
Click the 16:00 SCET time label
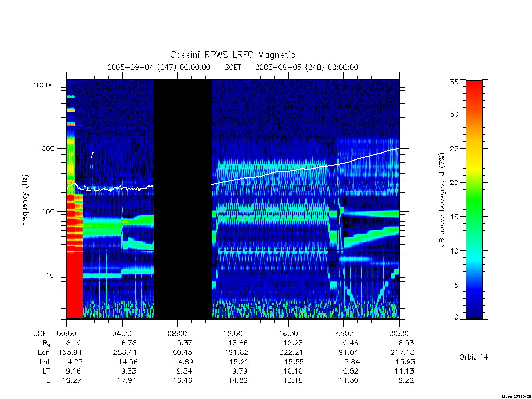click(288, 334)
